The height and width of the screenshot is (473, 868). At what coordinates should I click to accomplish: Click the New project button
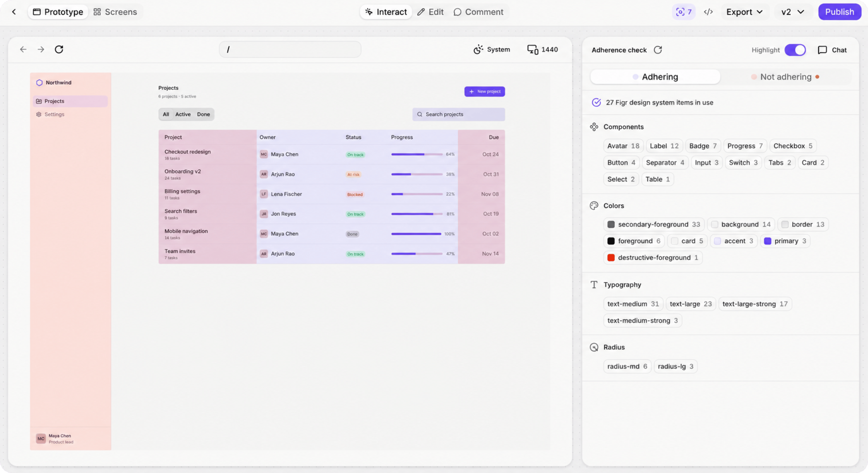click(x=484, y=91)
